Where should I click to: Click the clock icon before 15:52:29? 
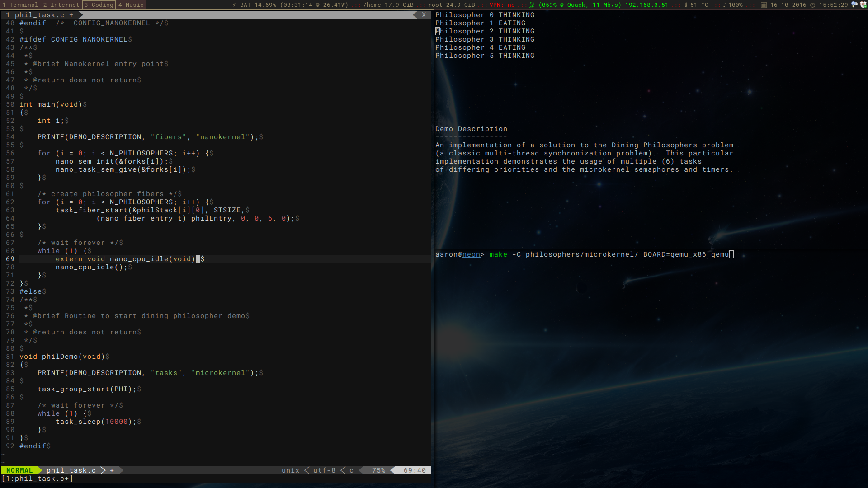[x=812, y=5]
